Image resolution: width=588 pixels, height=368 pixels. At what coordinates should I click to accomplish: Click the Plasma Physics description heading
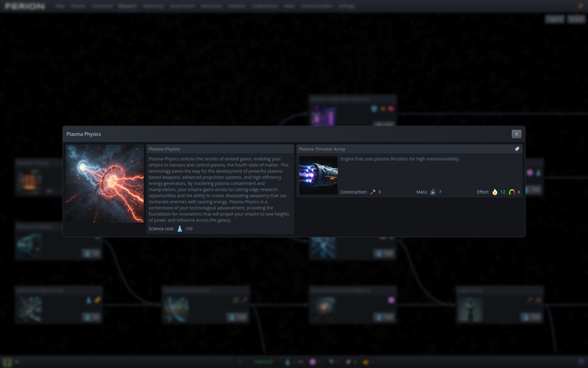pos(164,149)
